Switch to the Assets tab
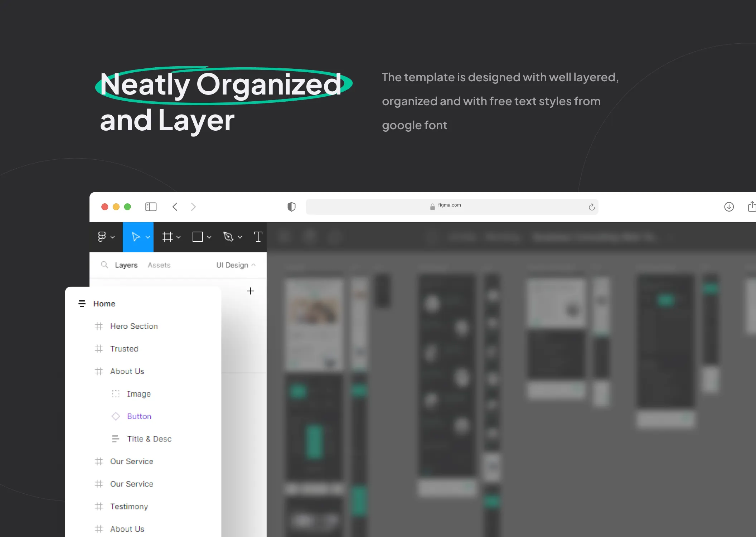The width and height of the screenshot is (756, 537). pyautogui.click(x=159, y=265)
